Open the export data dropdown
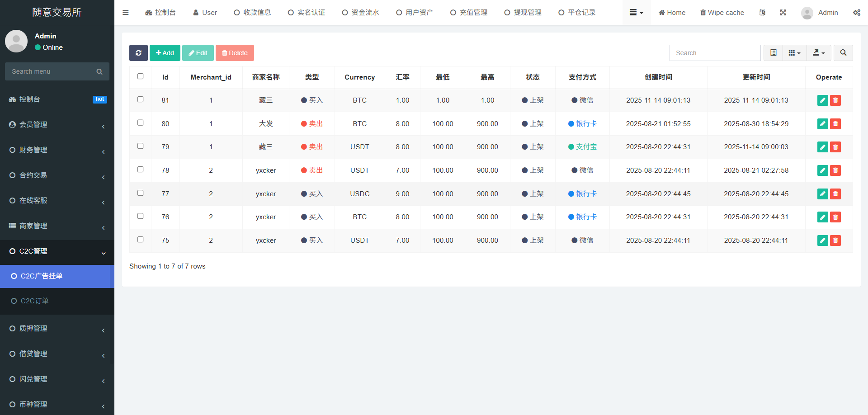The image size is (868, 415). pyautogui.click(x=819, y=53)
